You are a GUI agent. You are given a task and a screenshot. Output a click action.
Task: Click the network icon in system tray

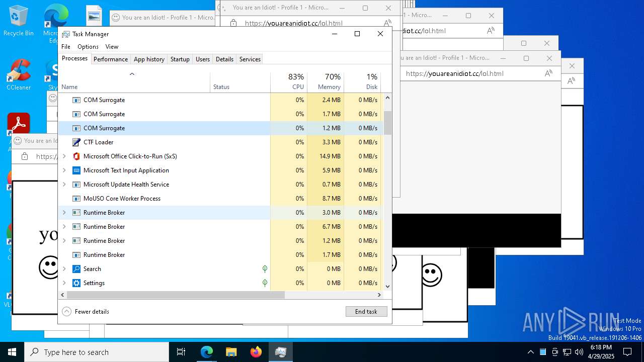coord(567,352)
